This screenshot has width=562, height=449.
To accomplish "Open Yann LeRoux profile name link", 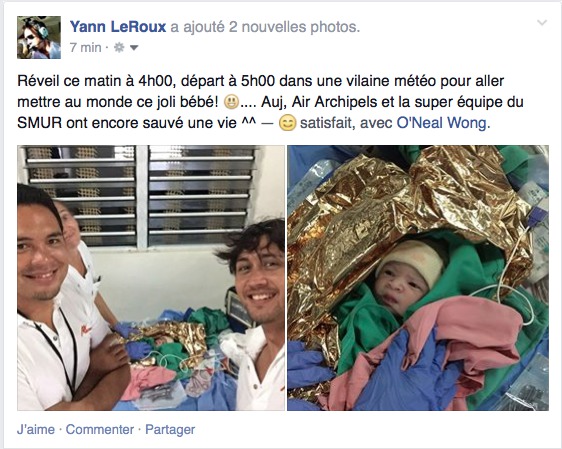I will click(x=118, y=27).
